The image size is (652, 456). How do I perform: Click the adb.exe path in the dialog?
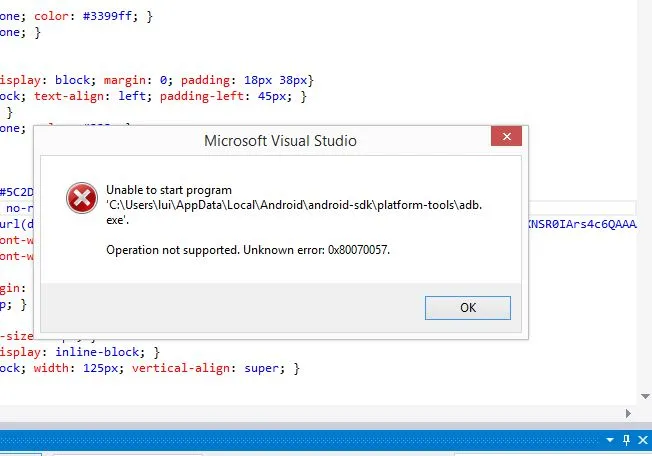click(x=294, y=212)
